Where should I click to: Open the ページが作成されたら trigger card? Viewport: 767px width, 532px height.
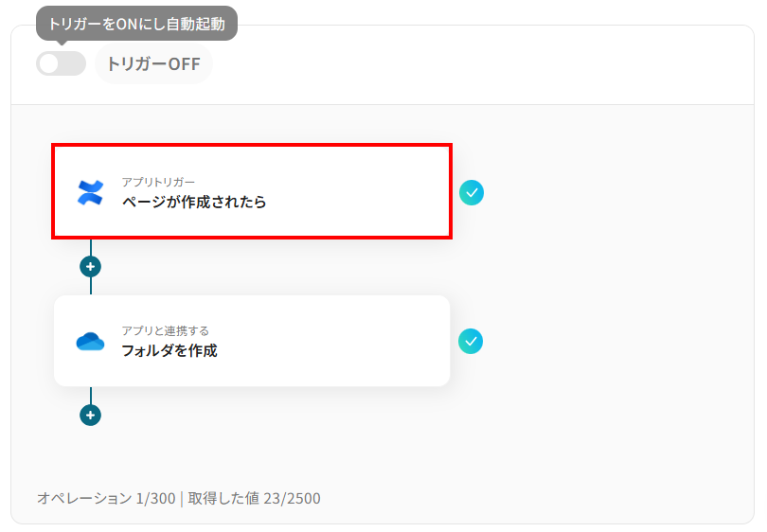(x=252, y=191)
